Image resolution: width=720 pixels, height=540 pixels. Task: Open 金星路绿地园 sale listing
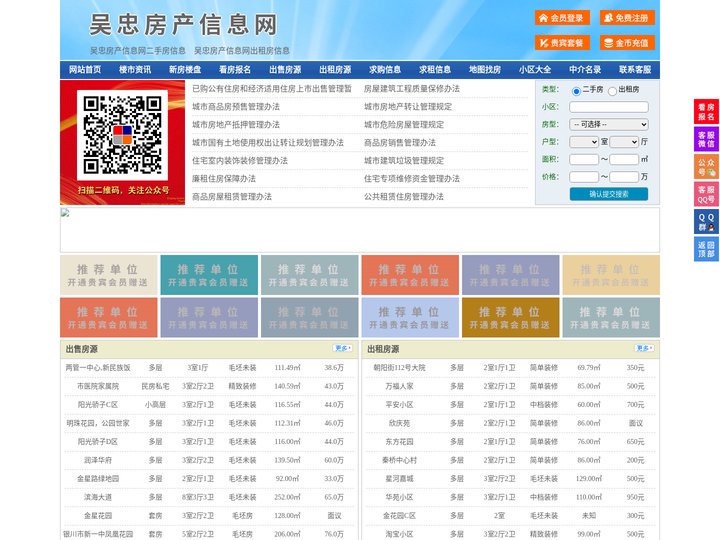(98, 478)
